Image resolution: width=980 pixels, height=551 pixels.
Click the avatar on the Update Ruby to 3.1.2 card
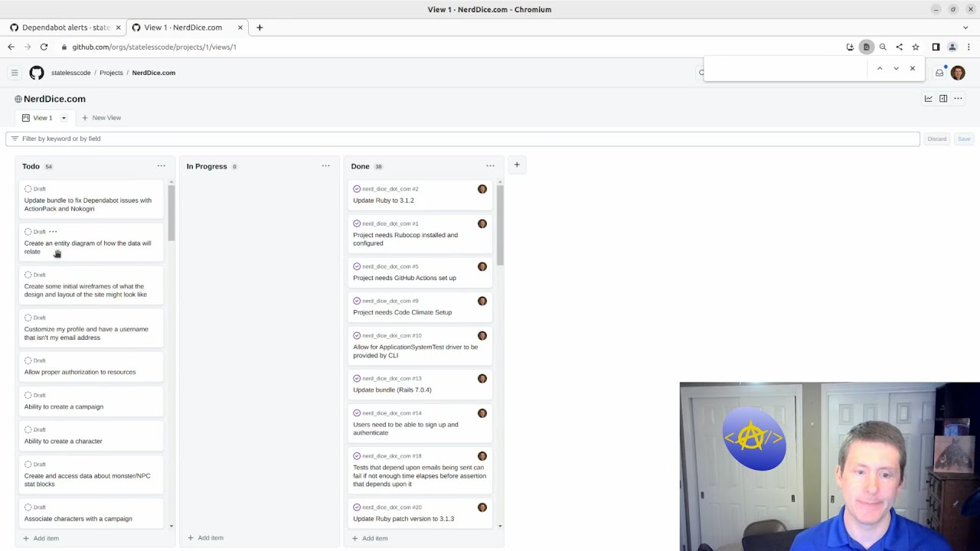[x=482, y=189]
